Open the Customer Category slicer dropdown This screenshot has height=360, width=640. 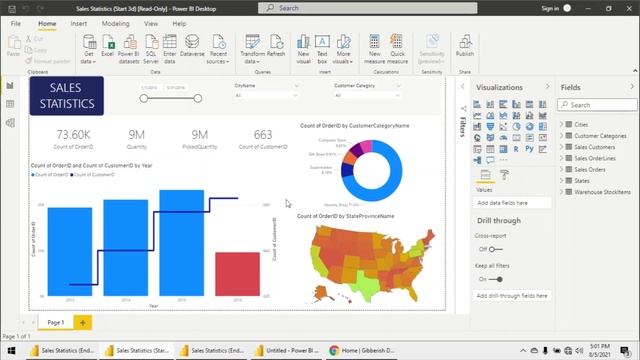367,95
